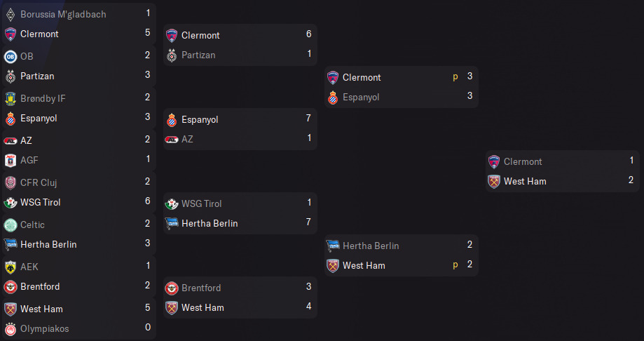This screenshot has height=341, width=644.
Task: Click Brentford's badge in the quarter-final
Action: click(x=171, y=288)
